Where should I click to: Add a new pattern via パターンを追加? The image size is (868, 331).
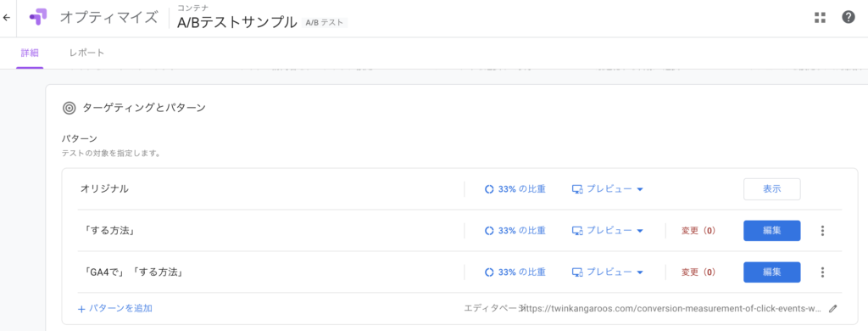pos(115,308)
